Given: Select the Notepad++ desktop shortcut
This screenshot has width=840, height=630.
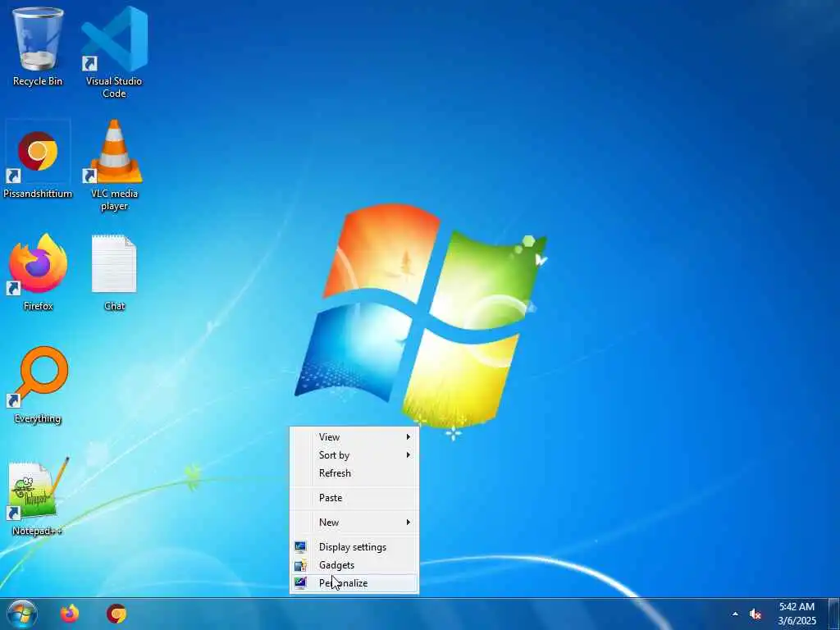Looking at the screenshot, I should tap(36, 497).
